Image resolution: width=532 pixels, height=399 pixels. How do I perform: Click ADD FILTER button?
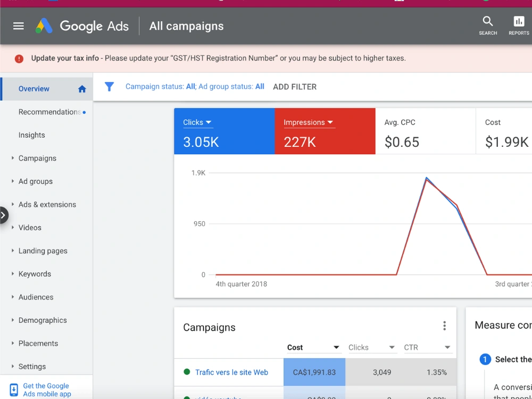click(295, 87)
